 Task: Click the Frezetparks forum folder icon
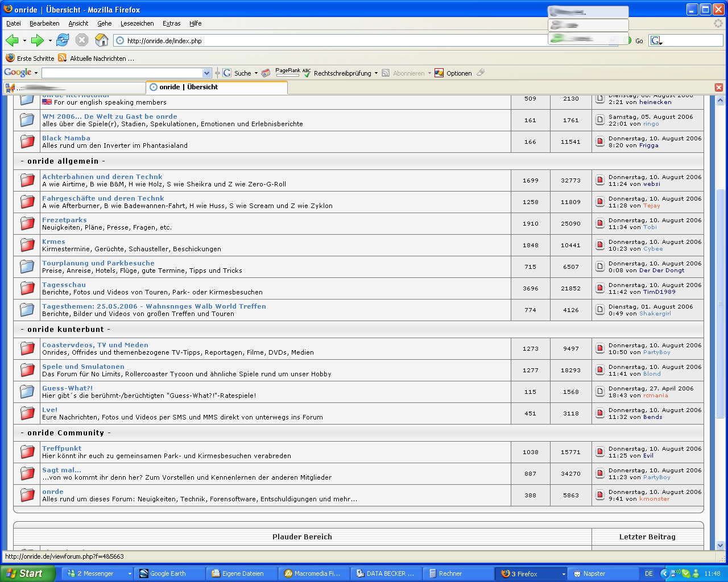tap(27, 223)
